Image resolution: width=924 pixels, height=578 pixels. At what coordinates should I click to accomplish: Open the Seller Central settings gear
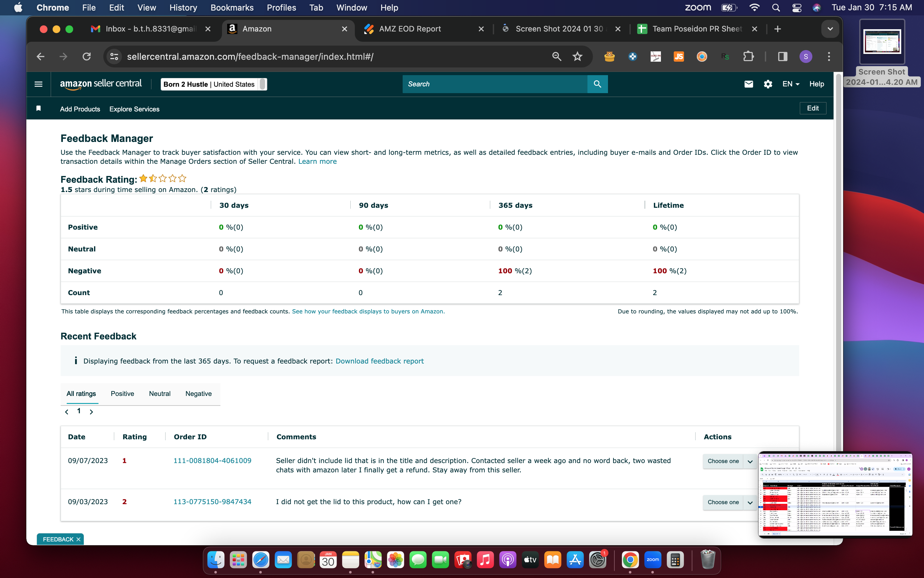[768, 84]
